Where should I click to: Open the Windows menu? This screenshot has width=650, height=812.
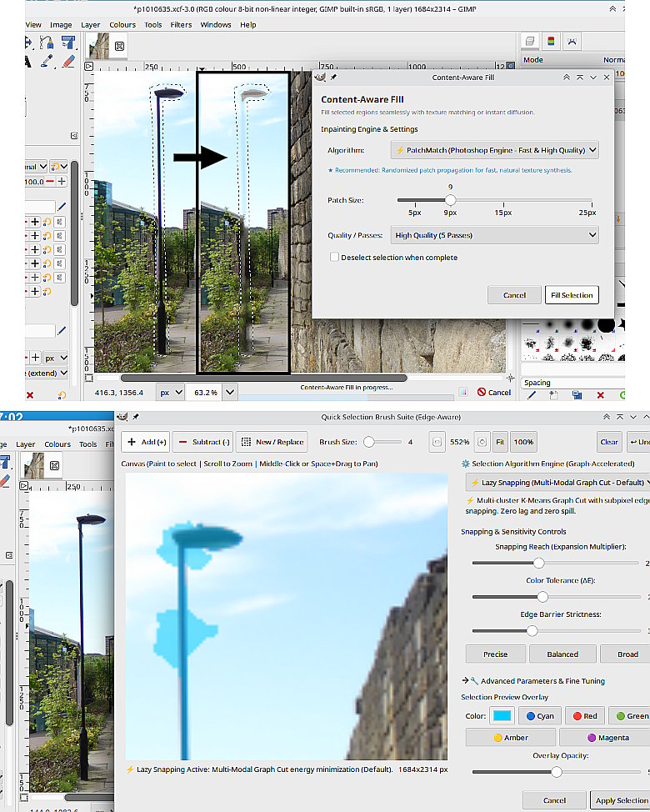[215, 24]
